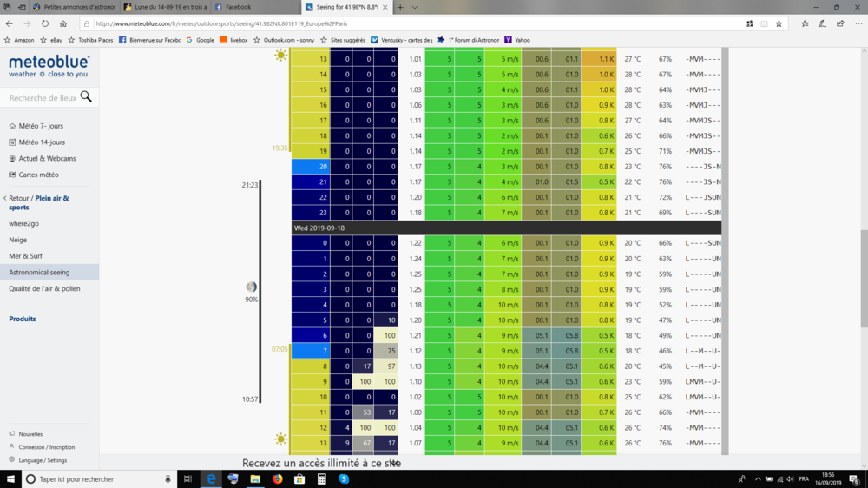The height and width of the screenshot is (488, 868).
Task: Switch to Facebook tab
Action: pyautogui.click(x=256, y=7)
